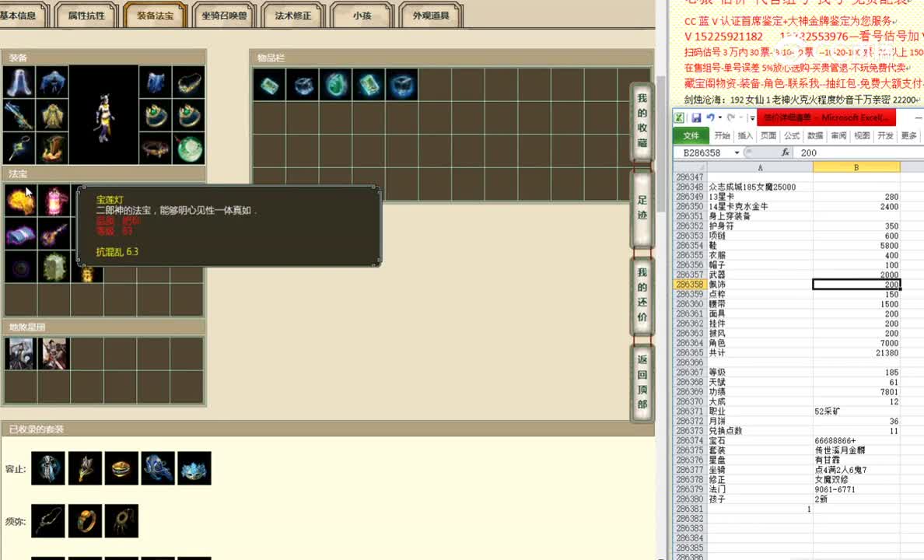The height and width of the screenshot is (560, 924).
Task: Click the 更多 button in Excel's ribbon
Action: click(x=908, y=135)
